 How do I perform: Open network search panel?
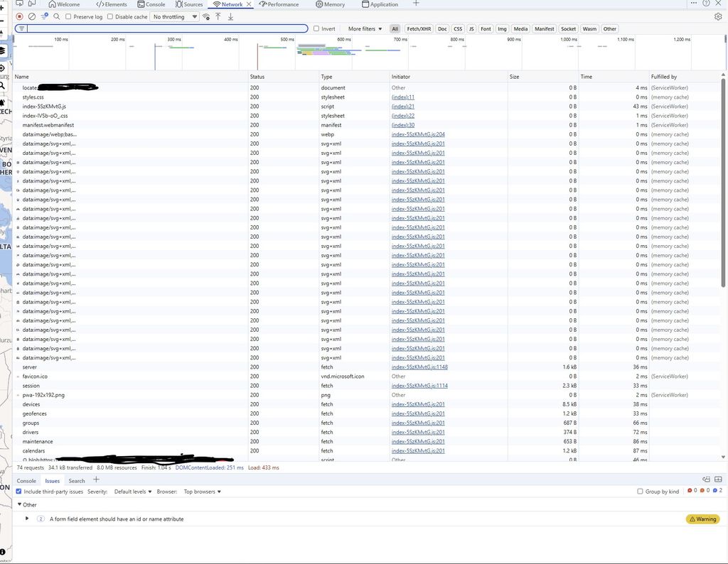(x=56, y=16)
